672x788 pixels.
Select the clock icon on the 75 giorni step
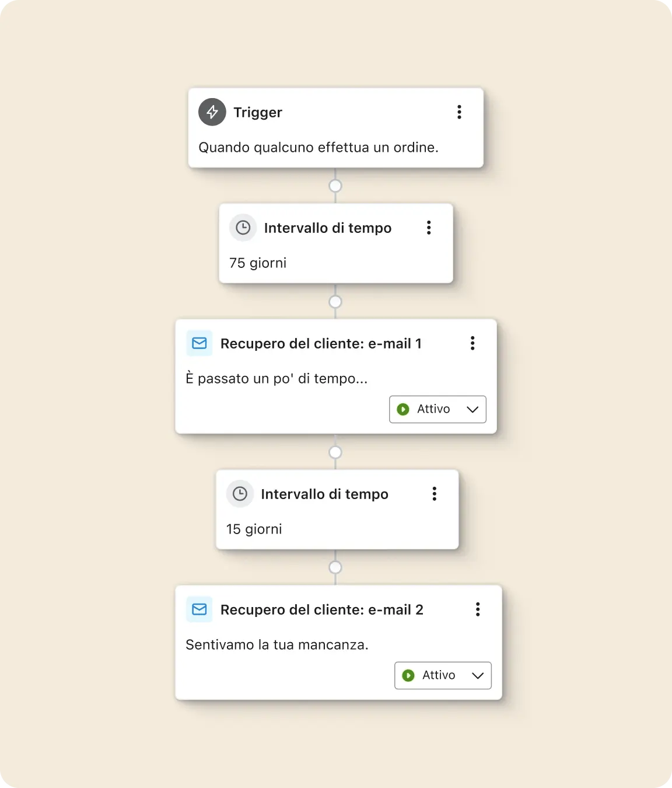pyautogui.click(x=243, y=228)
